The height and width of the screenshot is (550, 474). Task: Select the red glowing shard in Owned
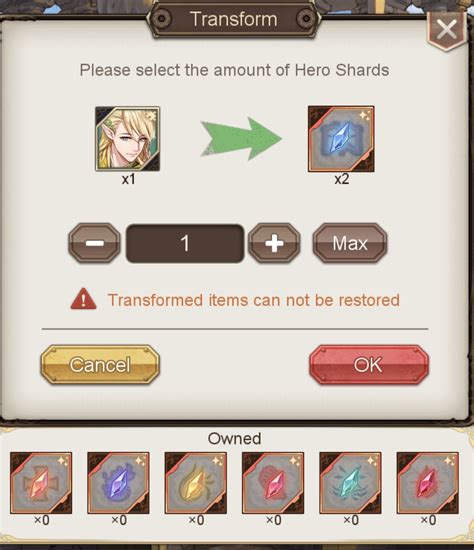[428, 483]
